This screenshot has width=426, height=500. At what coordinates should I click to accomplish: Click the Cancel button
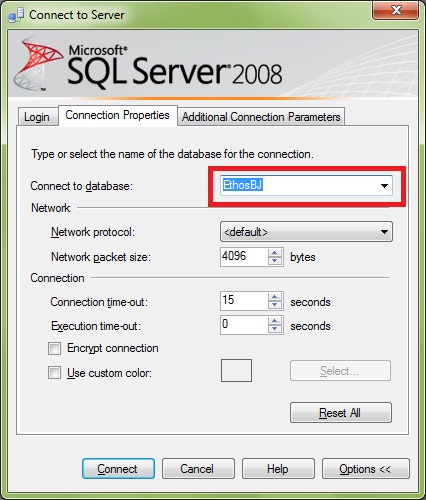pyautogui.click(x=198, y=469)
